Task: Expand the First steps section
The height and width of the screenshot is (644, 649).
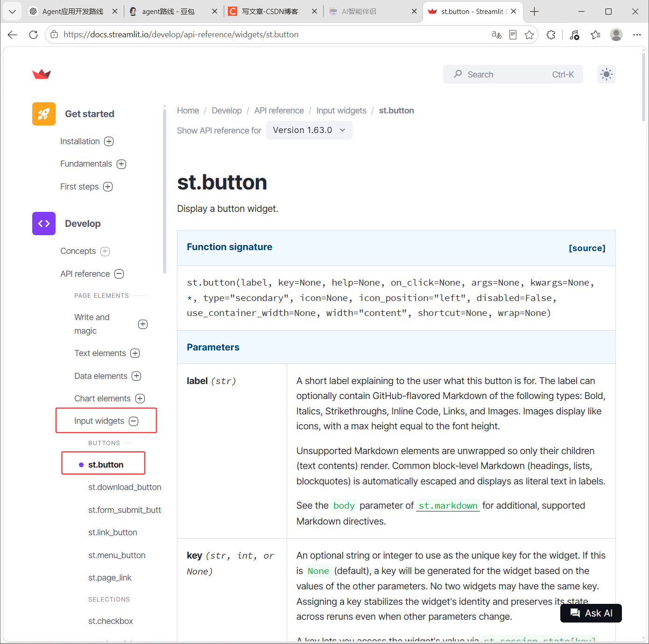Action: tap(108, 187)
